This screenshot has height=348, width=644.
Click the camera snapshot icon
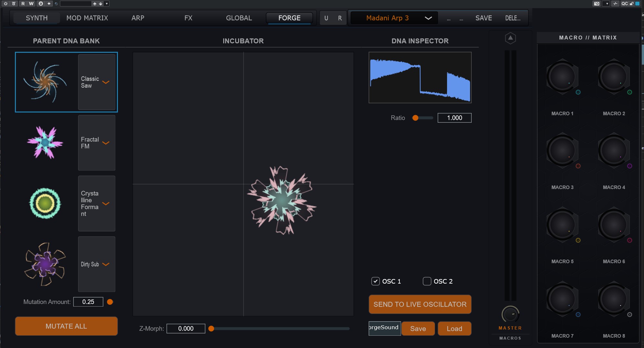pos(596,4)
